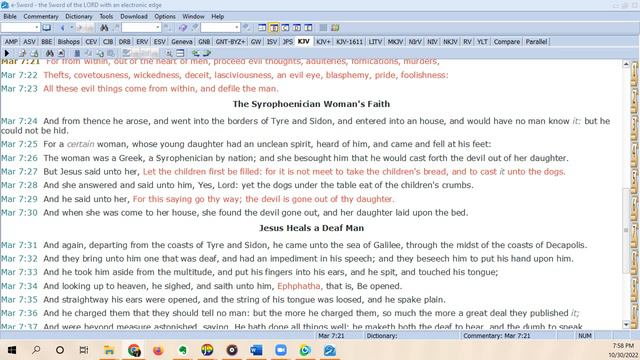This screenshot has width=640, height=360.
Task: Click the scrollbar down arrow
Action: tap(626, 324)
